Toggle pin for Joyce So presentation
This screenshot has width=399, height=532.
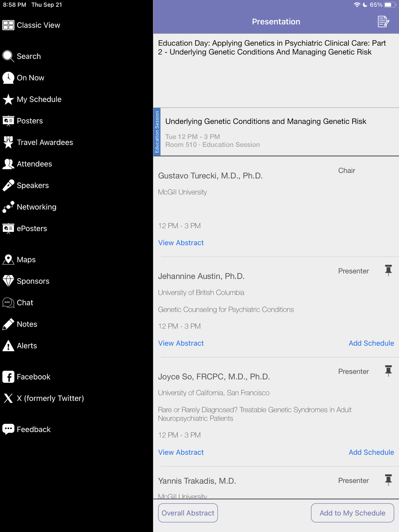[388, 371]
